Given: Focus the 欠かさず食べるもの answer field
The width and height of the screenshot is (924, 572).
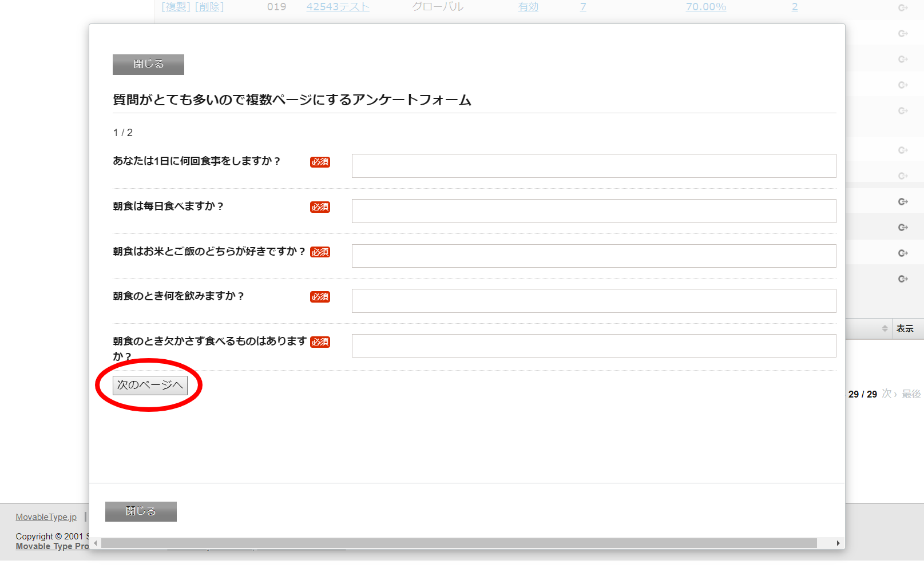Looking at the screenshot, I should click(x=593, y=346).
